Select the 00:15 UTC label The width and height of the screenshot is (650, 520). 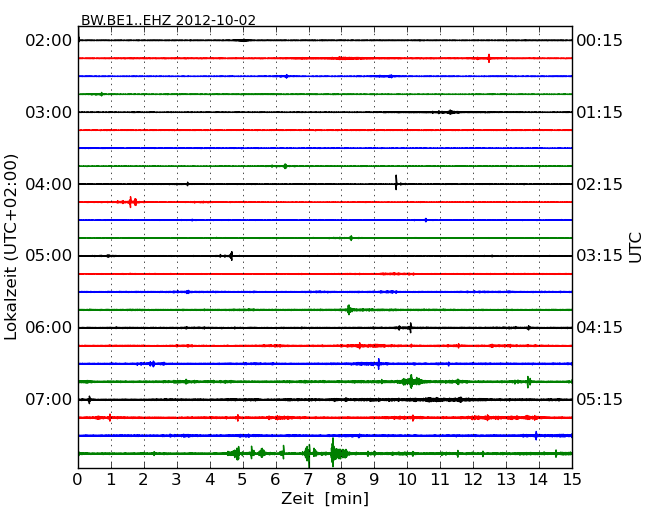pyautogui.click(x=599, y=41)
